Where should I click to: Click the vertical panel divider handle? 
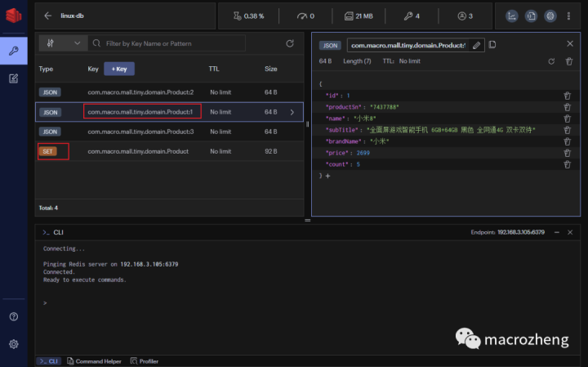[x=308, y=124]
